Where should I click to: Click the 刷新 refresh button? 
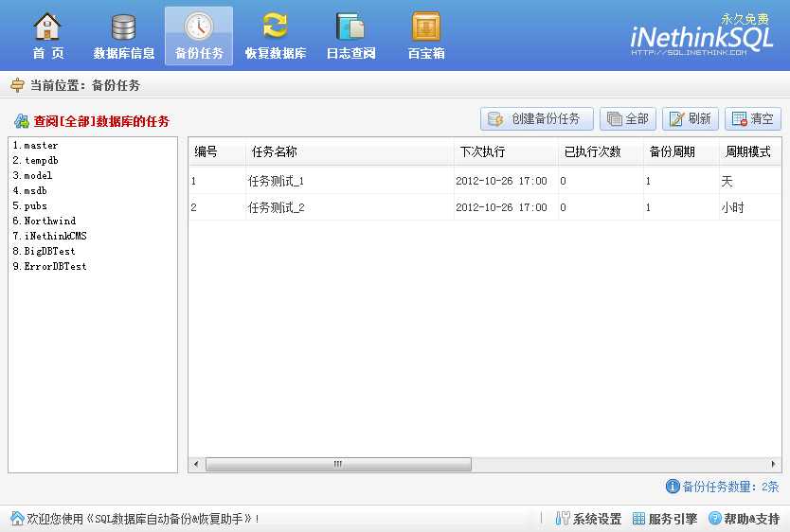pos(691,118)
